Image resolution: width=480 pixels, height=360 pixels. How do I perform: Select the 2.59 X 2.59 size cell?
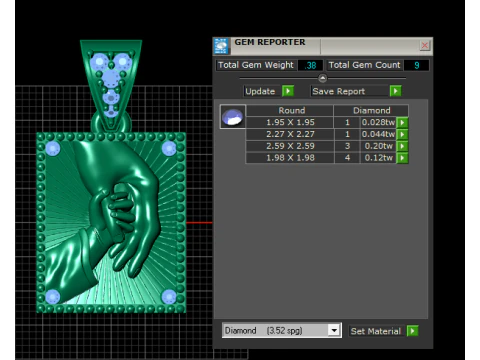click(x=290, y=146)
